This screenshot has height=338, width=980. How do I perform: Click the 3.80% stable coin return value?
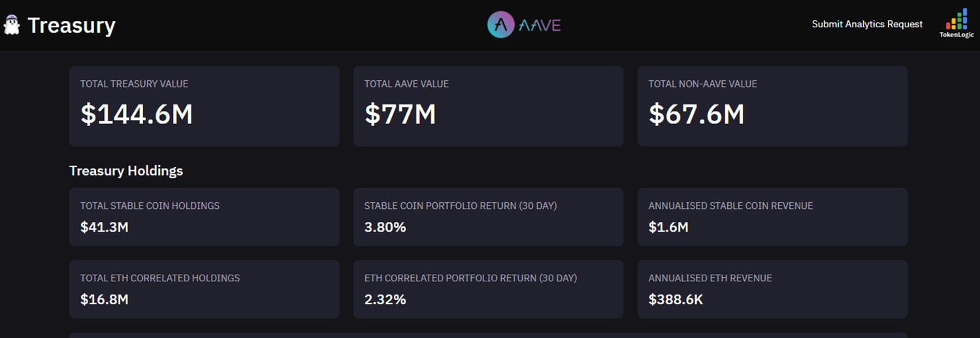click(385, 227)
